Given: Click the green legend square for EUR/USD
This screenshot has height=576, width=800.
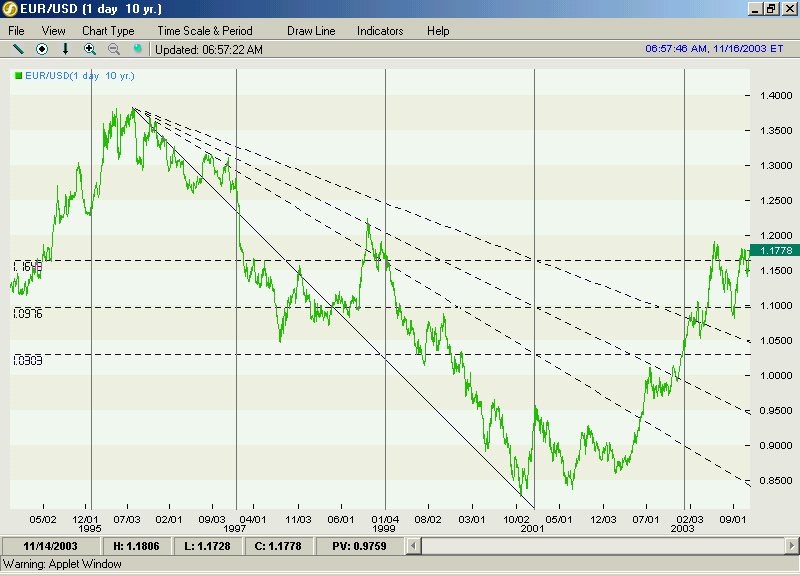Looking at the screenshot, I should click(19, 76).
